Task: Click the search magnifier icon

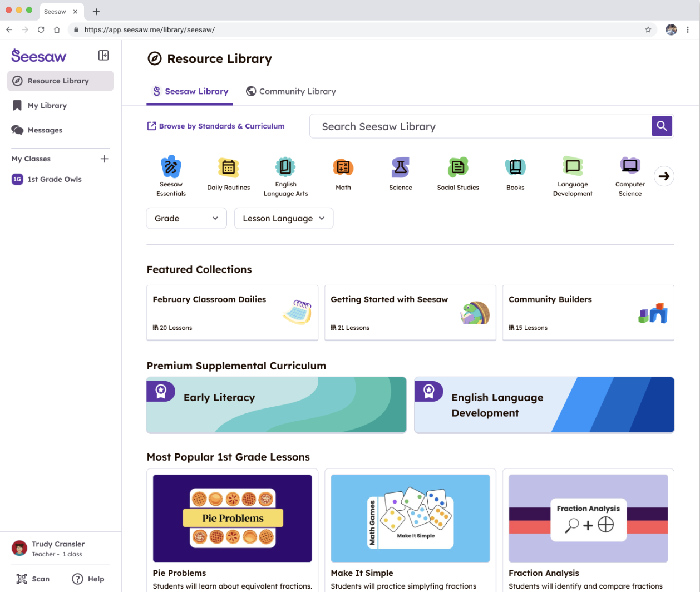Action: tap(662, 126)
